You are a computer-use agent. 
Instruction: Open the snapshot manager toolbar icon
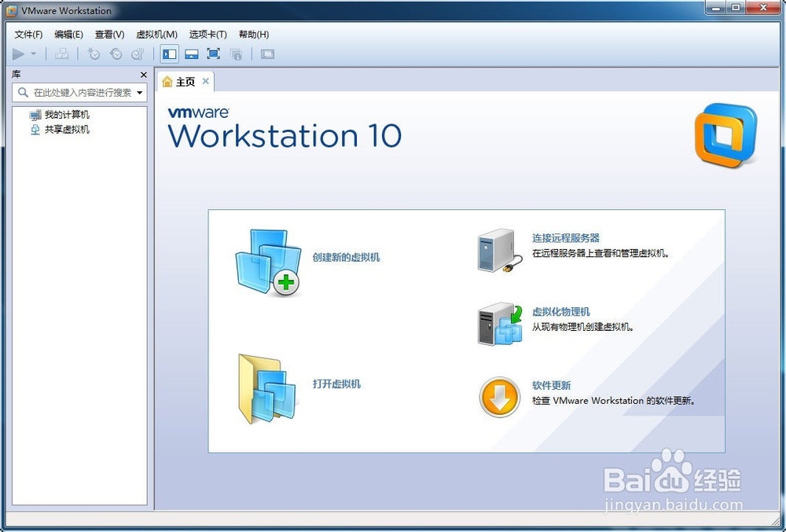pyautogui.click(x=138, y=53)
